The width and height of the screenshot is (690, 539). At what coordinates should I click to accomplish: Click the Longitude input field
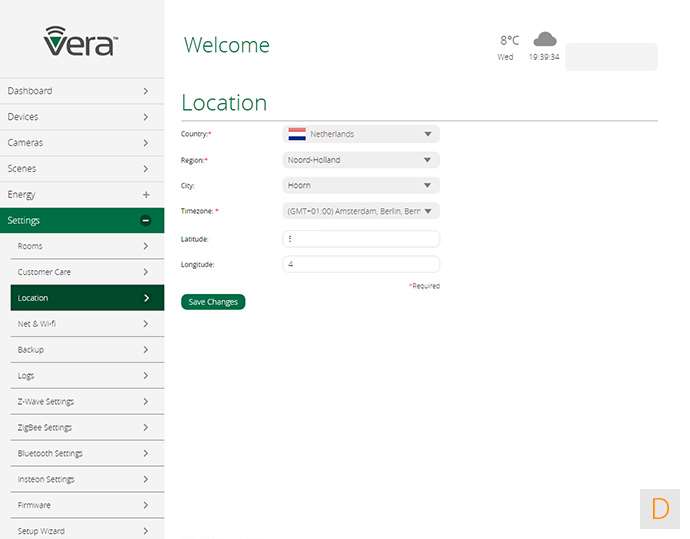pyautogui.click(x=361, y=265)
